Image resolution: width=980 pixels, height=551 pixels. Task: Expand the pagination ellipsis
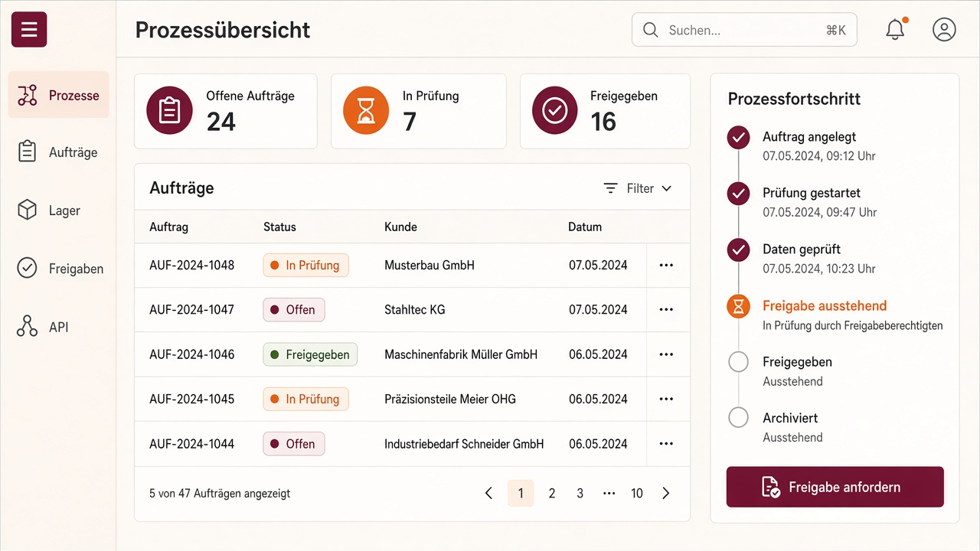click(x=609, y=494)
